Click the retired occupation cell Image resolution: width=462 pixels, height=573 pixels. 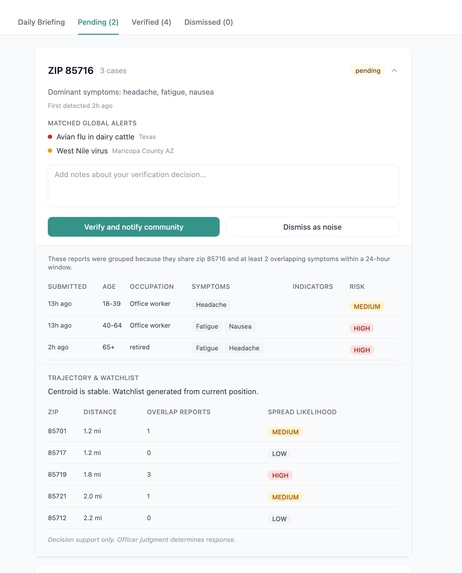(x=140, y=347)
